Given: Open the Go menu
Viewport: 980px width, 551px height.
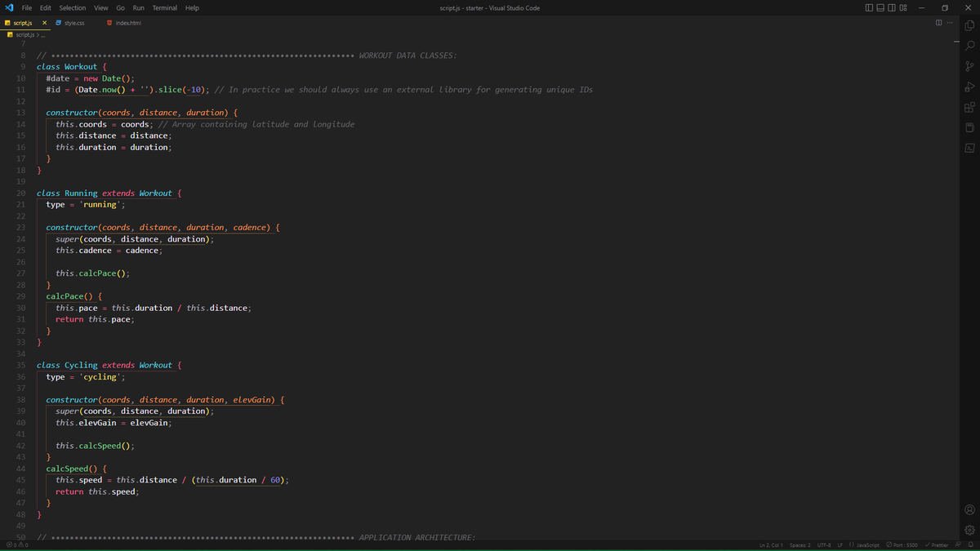Looking at the screenshot, I should [120, 7].
